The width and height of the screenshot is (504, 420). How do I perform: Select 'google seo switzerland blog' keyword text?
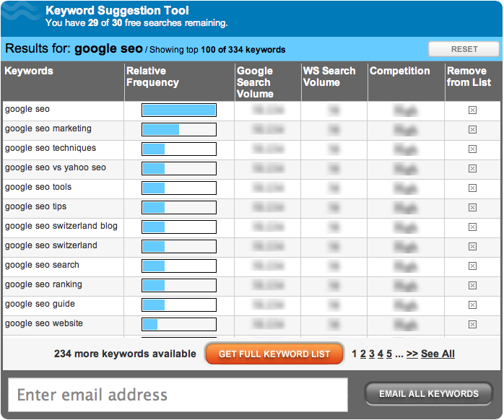click(61, 226)
